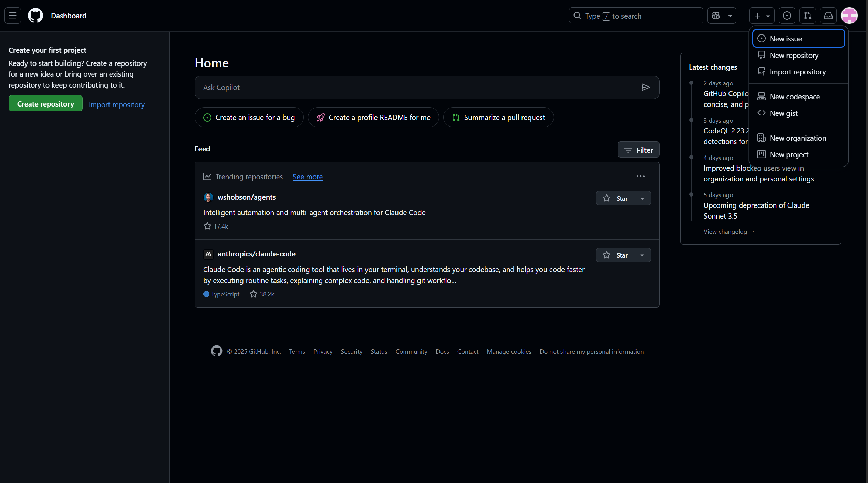Select New codespace menu item

(x=795, y=97)
